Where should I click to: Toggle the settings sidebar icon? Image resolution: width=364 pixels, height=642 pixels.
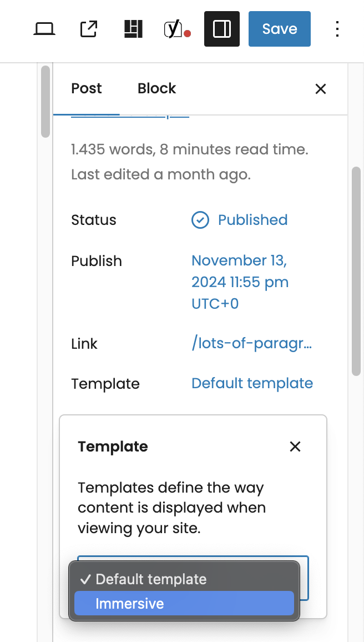point(222,29)
